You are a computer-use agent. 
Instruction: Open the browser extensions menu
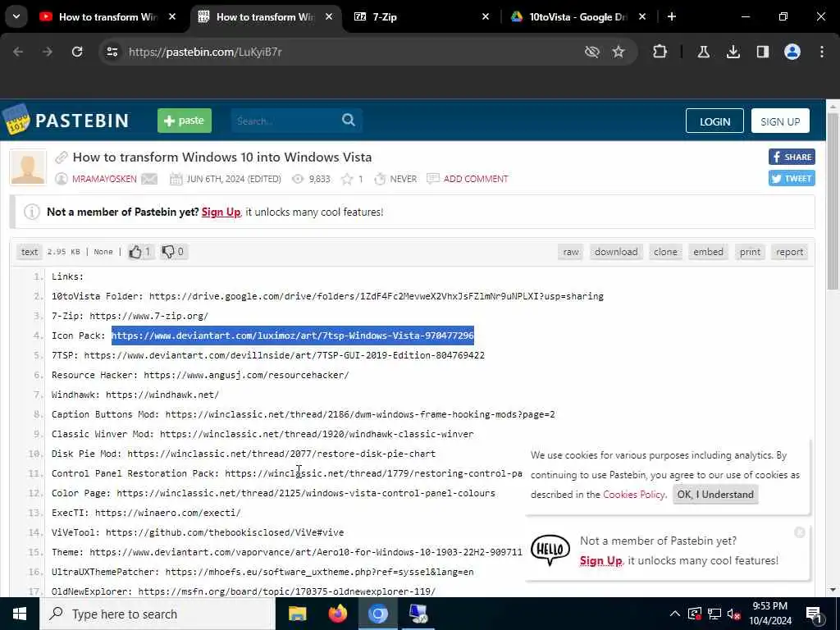pyautogui.click(x=660, y=52)
